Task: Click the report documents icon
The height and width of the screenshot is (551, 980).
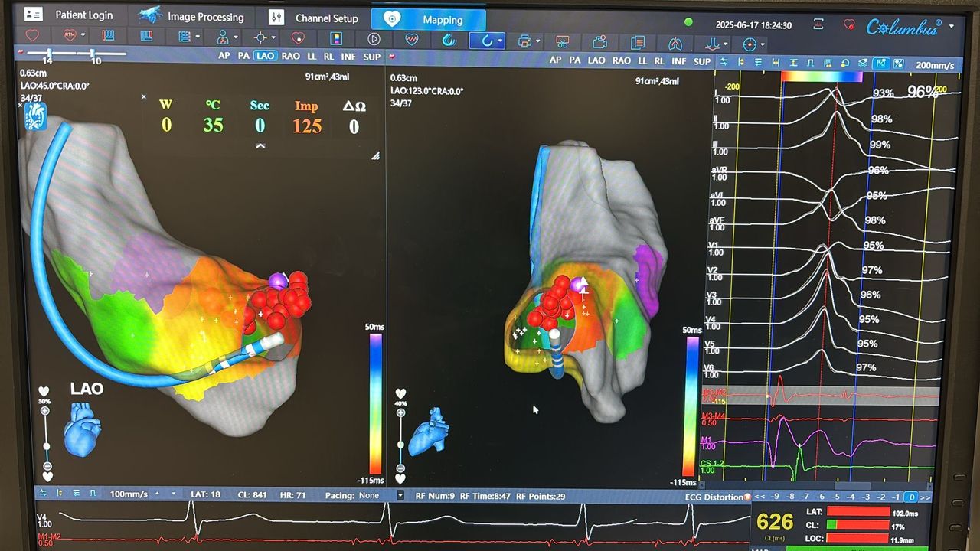Action: [638, 44]
